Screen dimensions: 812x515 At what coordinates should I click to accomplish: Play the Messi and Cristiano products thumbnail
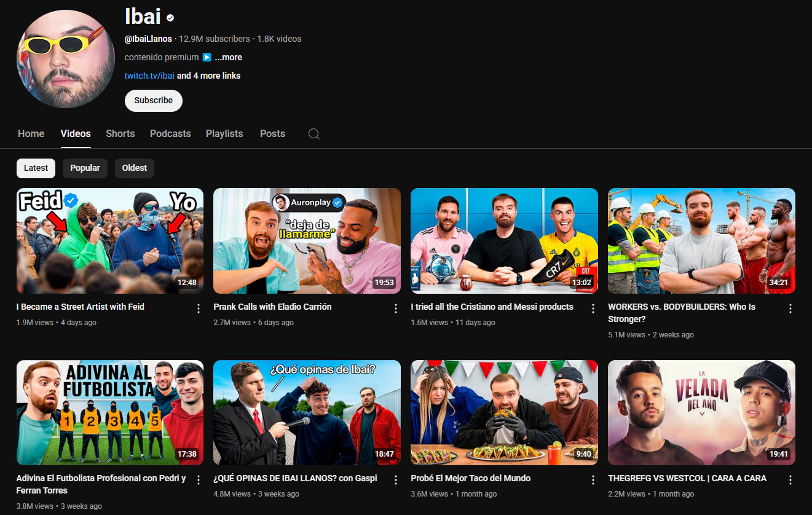tap(504, 241)
